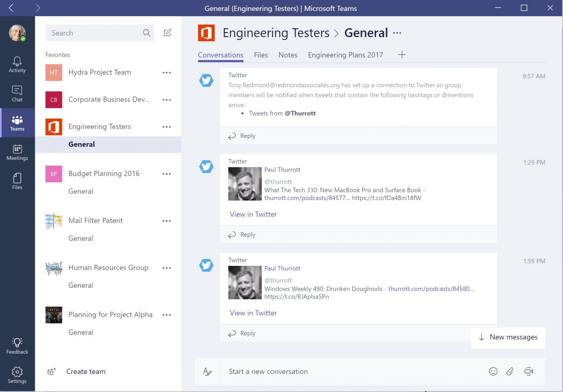Viewport: 563px width, 392px height.
Task: Jump to New messages
Action: click(x=508, y=338)
